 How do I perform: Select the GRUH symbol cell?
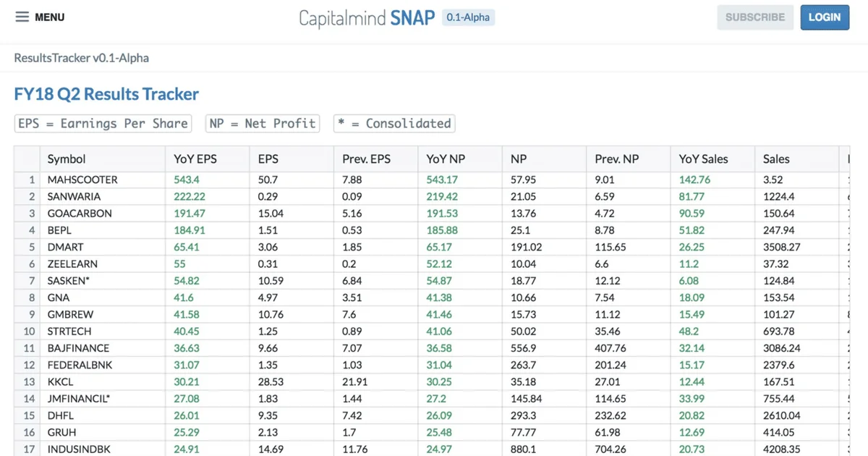click(103, 432)
